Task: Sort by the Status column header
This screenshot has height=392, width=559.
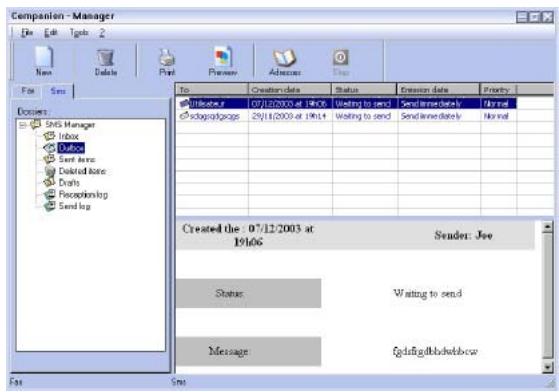Action: pos(364,90)
